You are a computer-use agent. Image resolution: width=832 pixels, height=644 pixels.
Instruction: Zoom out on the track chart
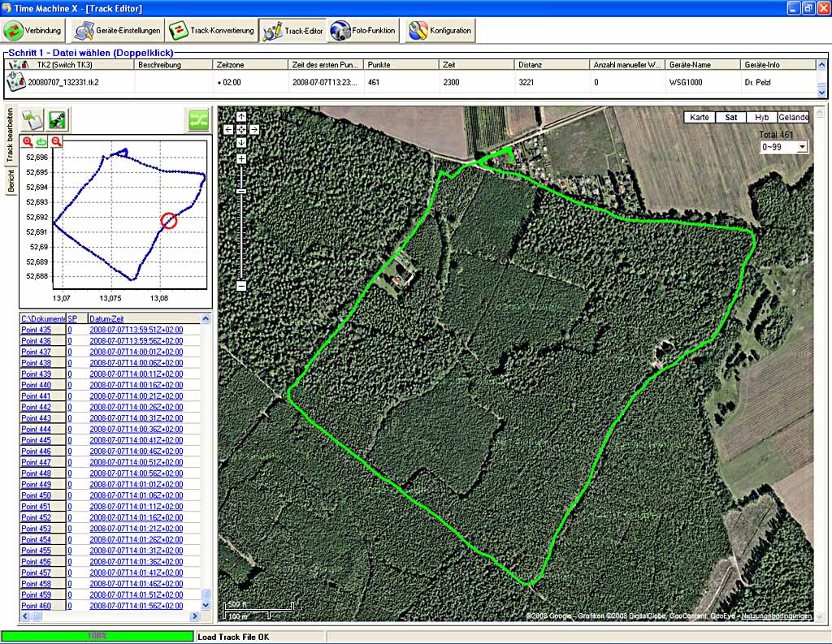pyautogui.click(x=56, y=142)
